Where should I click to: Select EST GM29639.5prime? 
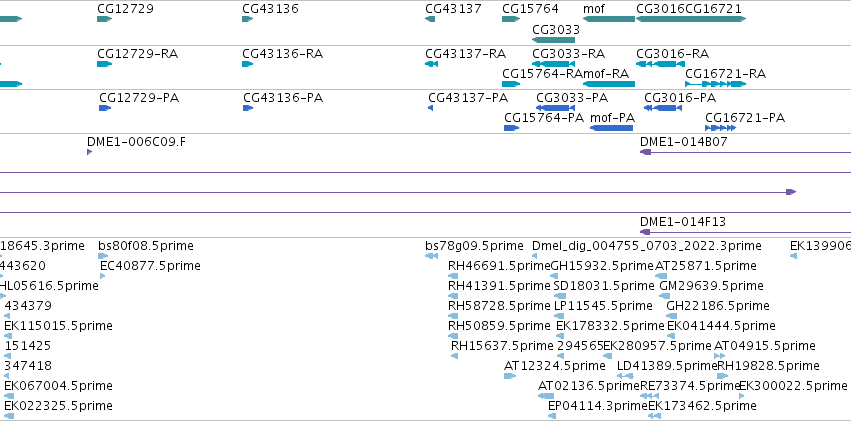click(711, 286)
